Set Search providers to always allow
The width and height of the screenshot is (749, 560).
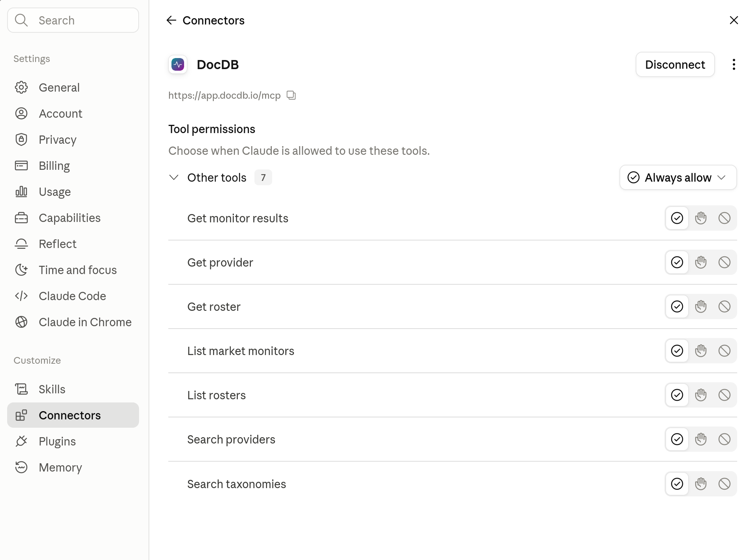click(x=677, y=439)
